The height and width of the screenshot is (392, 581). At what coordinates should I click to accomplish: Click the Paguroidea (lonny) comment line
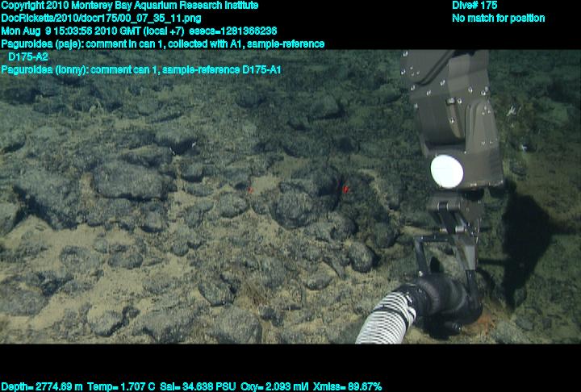pos(141,70)
